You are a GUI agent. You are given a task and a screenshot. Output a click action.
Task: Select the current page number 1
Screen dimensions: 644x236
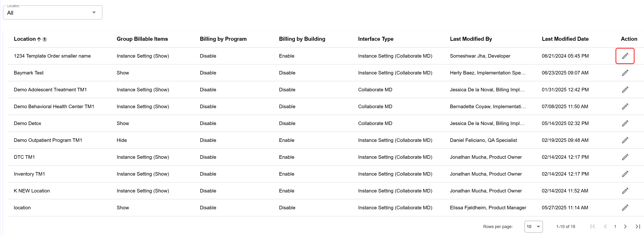615,226
